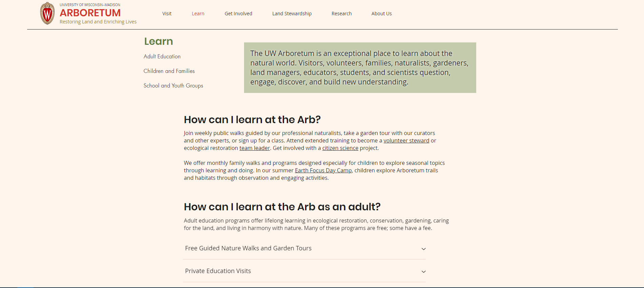The width and height of the screenshot is (644, 288).
Task: Open the Visit menu
Action: point(167,14)
